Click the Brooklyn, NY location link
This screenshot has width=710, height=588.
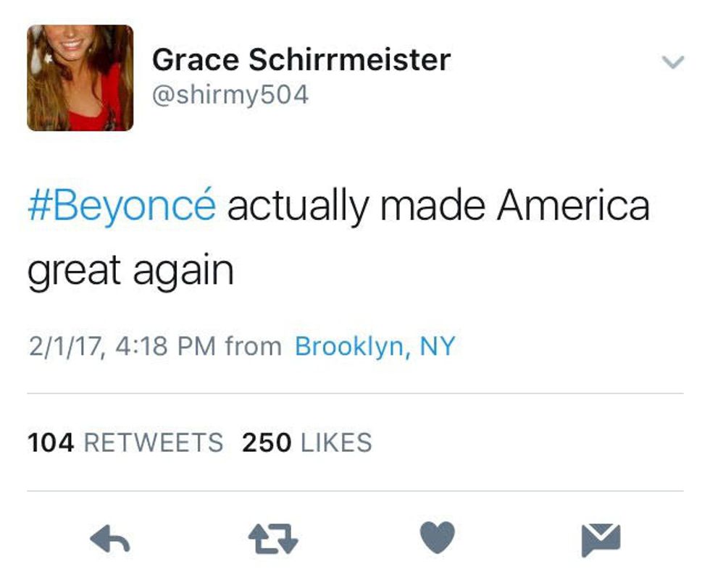pyautogui.click(x=375, y=347)
